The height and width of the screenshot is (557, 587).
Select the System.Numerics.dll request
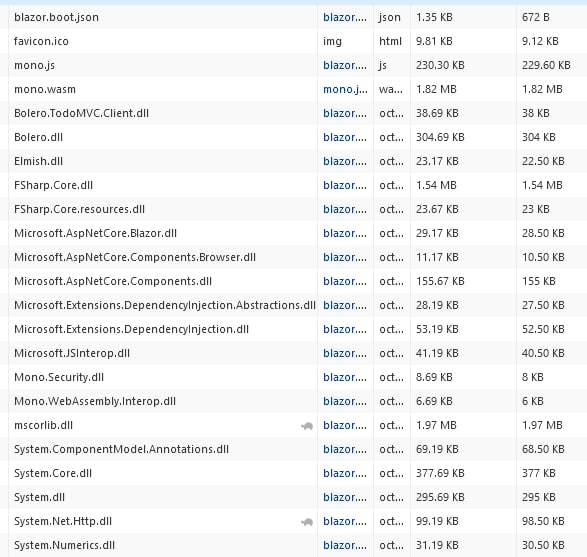tap(64, 544)
